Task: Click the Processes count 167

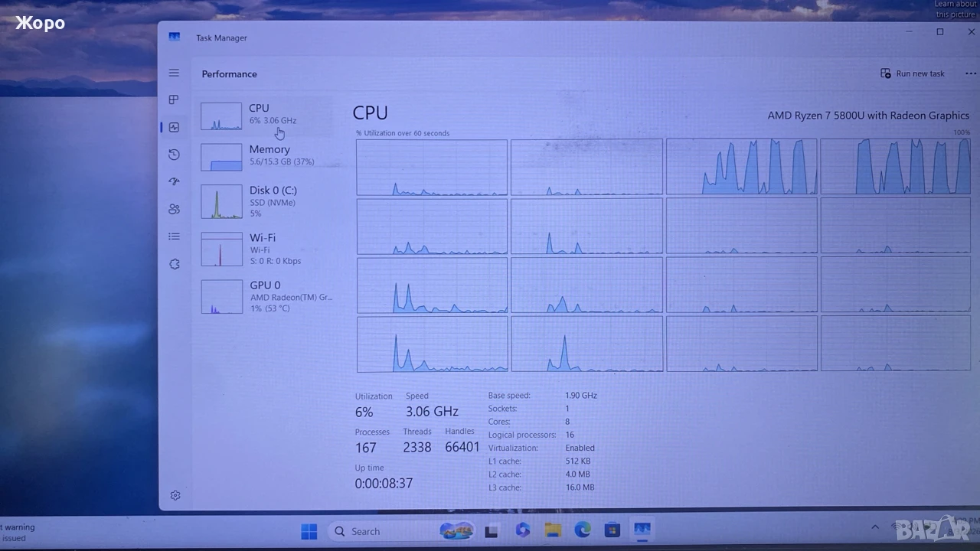Action: pos(366,448)
